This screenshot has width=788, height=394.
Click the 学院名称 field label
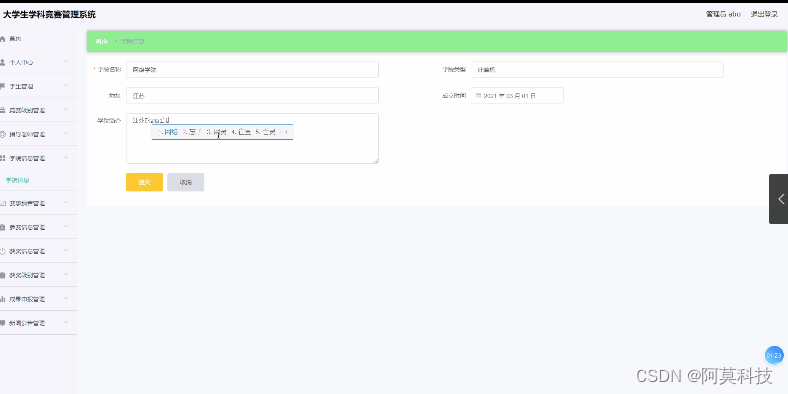109,70
